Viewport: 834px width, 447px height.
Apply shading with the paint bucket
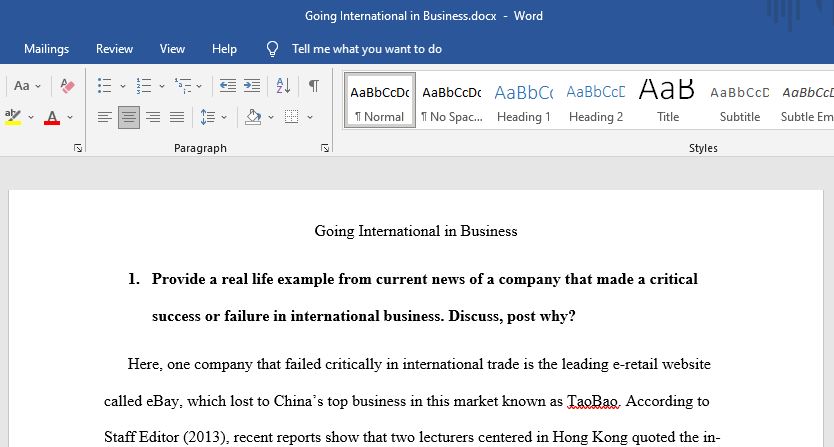tap(253, 117)
